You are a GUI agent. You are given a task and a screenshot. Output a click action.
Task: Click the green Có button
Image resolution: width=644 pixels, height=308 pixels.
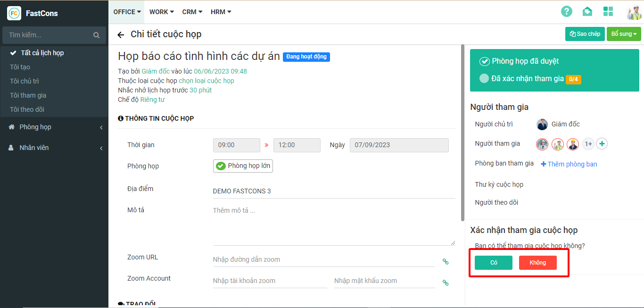coord(493,263)
